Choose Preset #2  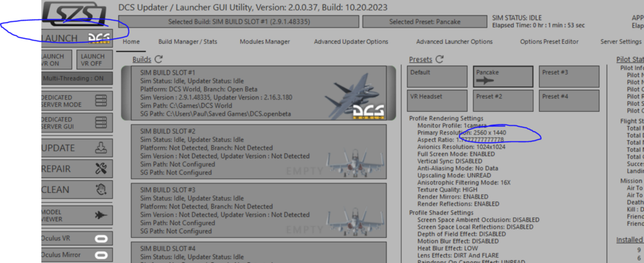tap(503, 100)
